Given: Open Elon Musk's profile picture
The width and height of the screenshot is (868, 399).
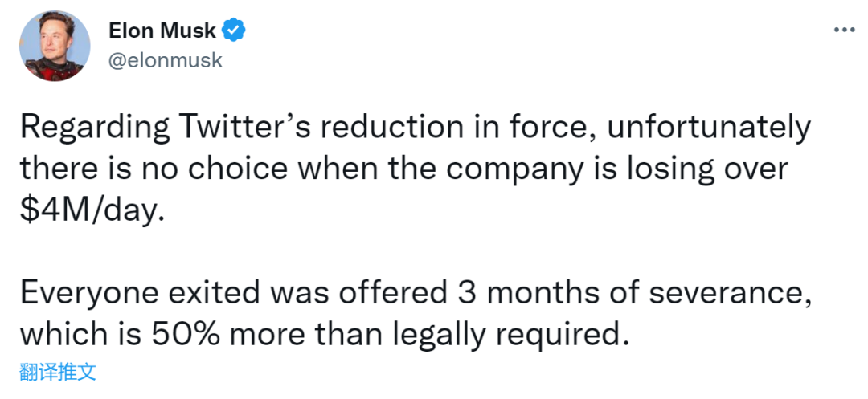Looking at the screenshot, I should (55, 46).
